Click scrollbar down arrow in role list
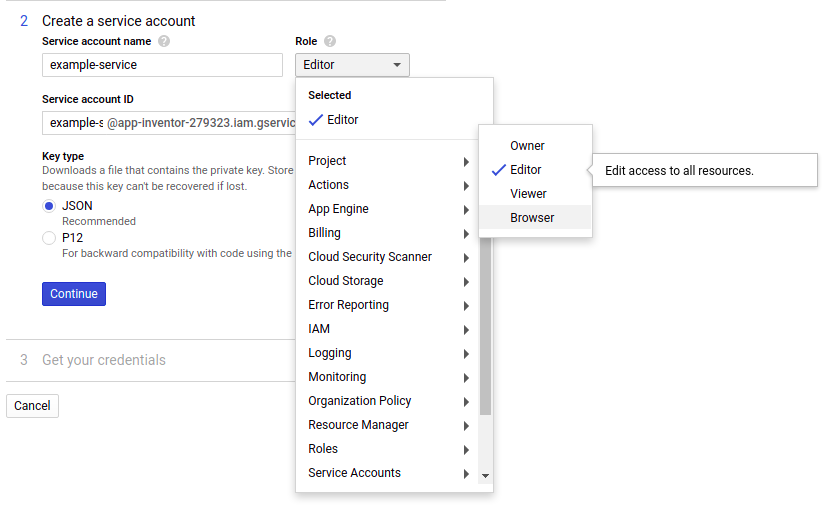 click(486, 476)
